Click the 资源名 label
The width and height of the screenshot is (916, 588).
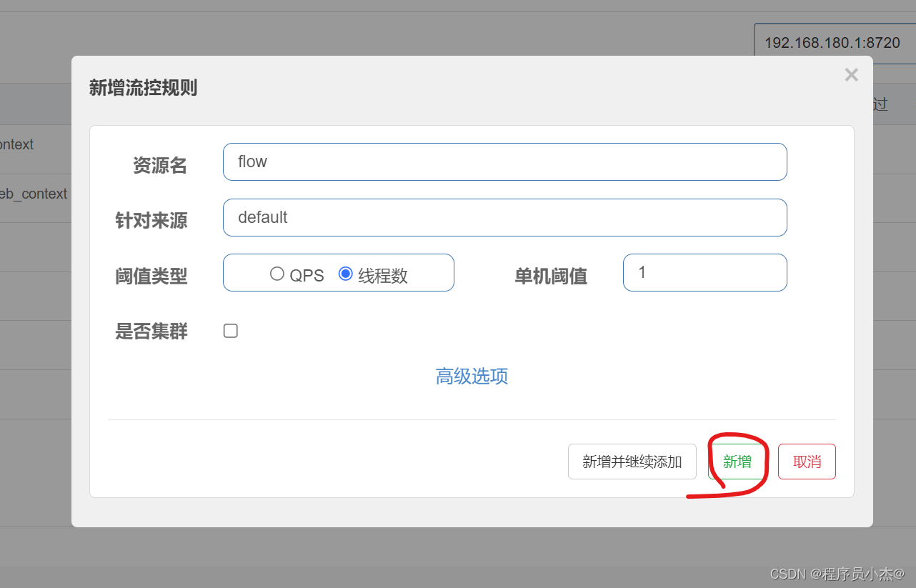click(160, 165)
